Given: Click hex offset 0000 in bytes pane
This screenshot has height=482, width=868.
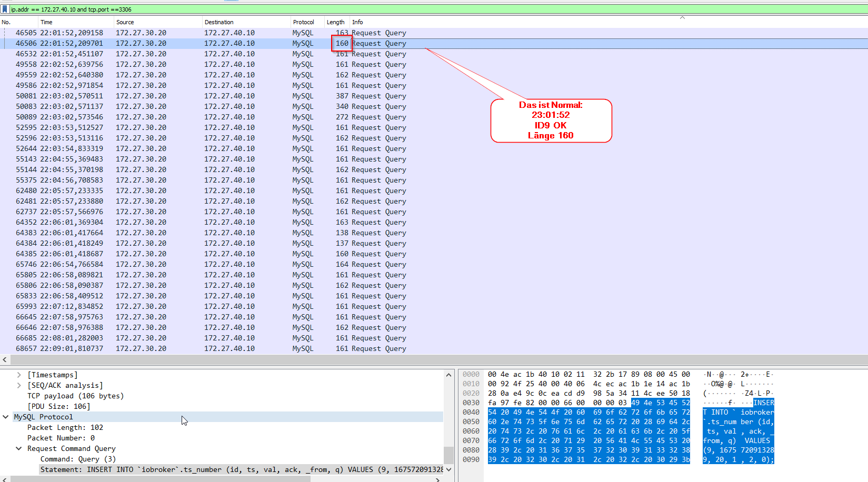Looking at the screenshot, I should click(471, 375).
